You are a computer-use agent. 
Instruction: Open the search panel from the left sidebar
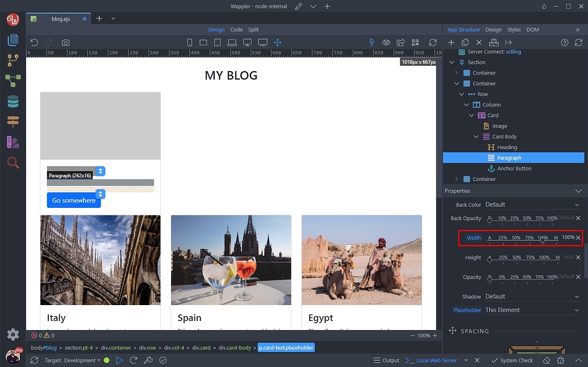click(12, 163)
